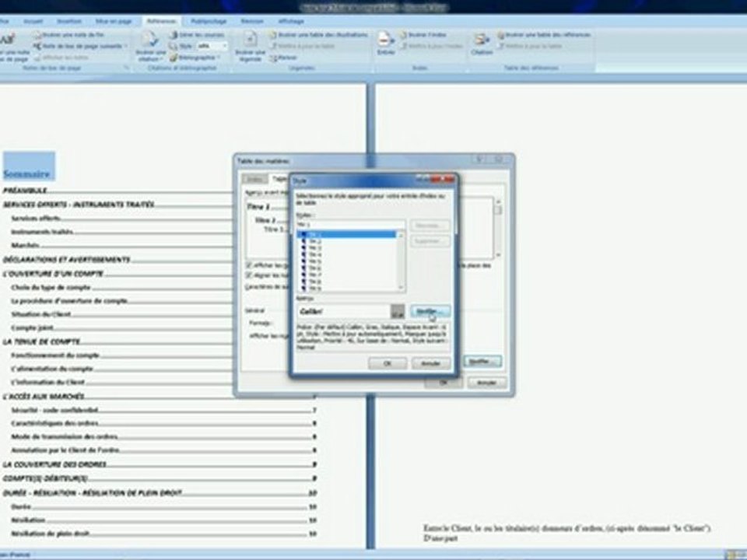Click Mettre à jour l'index
747x560 pixels.
click(432, 46)
